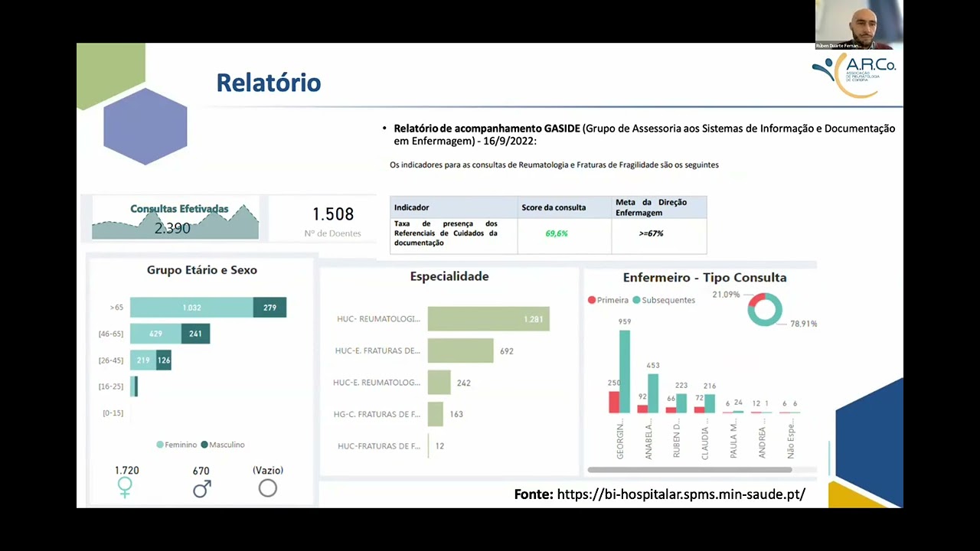The height and width of the screenshot is (551, 980).
Task: Click the small [16-25] age group bar
Action: tap(134, 386)
